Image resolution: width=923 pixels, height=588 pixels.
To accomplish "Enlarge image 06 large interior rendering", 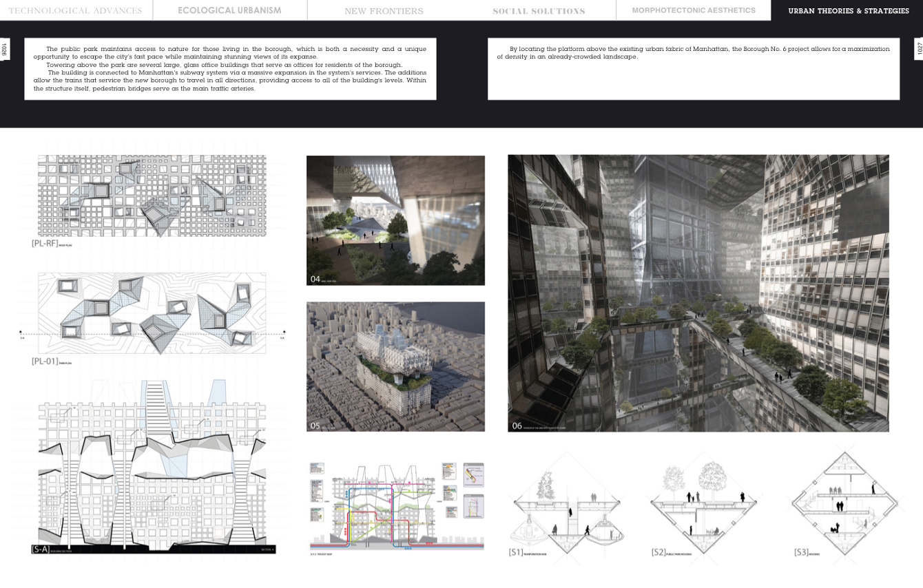I will [x=698, y=293].
